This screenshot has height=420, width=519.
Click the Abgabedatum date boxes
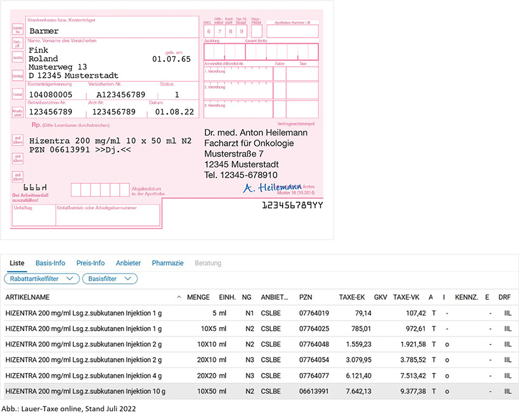coord(100,190)
